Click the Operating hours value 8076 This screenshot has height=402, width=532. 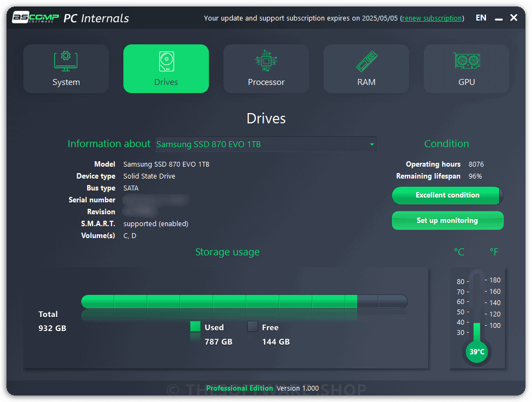click(476, 164)
